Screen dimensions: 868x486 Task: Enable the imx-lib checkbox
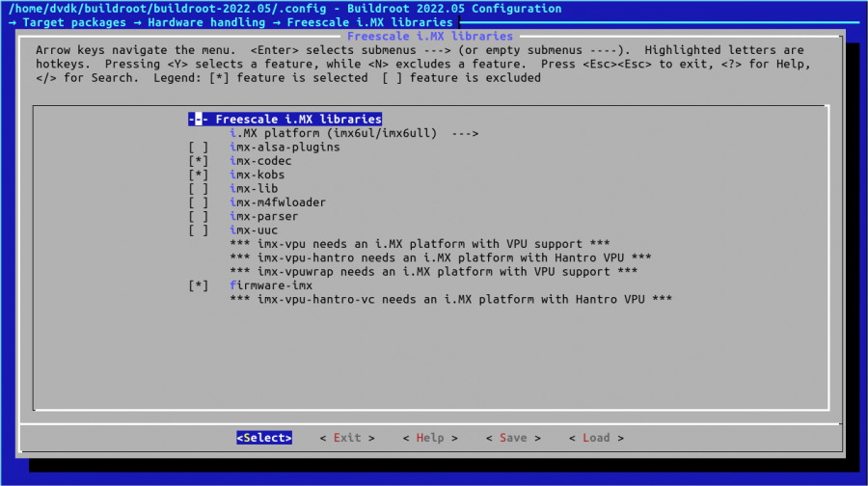(199, 189)
